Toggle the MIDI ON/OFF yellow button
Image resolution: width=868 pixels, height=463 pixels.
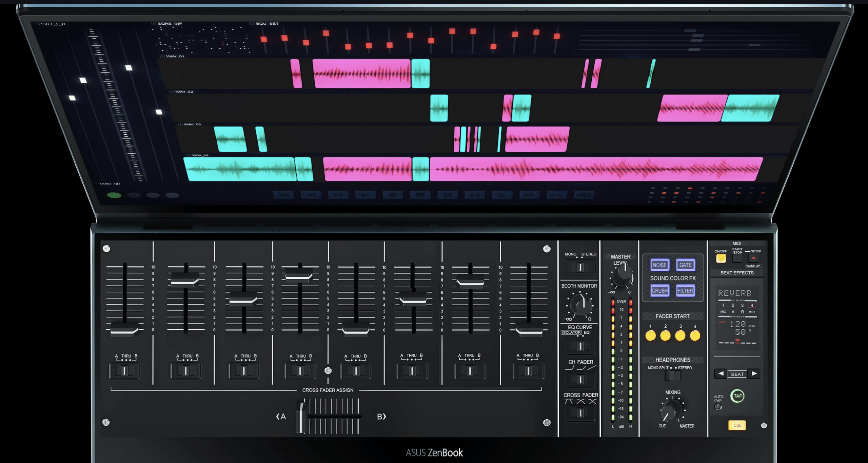point(721,258)
